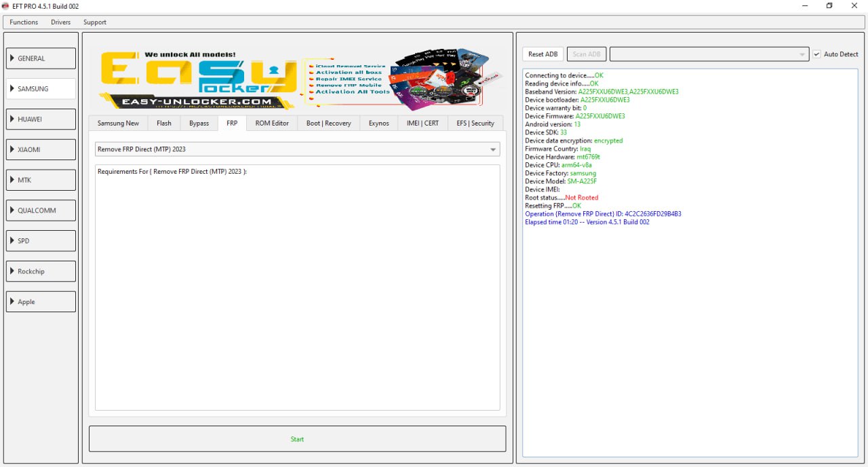Open the Support menu
This screenshot has height=467, width=868.
point(95,22)
